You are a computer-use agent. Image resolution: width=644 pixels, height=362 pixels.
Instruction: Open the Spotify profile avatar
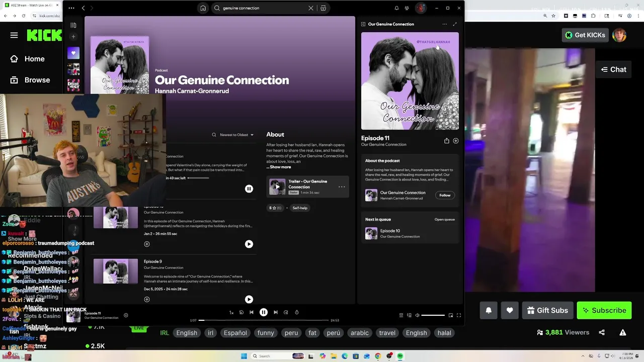click(421, 8)
